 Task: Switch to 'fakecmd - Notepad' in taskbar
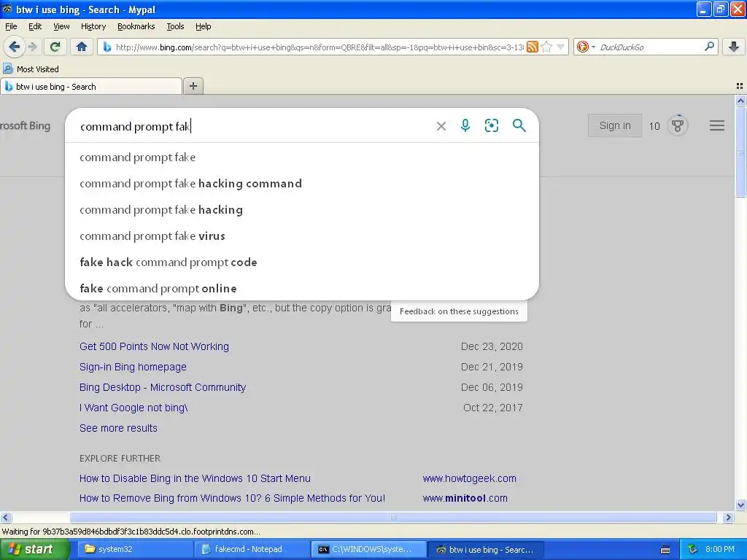pos(252,549)
